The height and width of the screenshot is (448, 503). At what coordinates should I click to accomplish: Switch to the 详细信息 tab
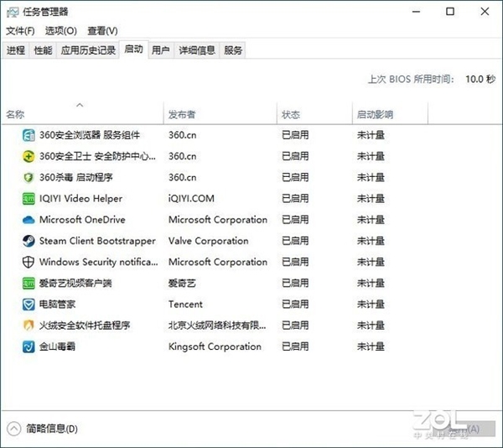(196, 50)
